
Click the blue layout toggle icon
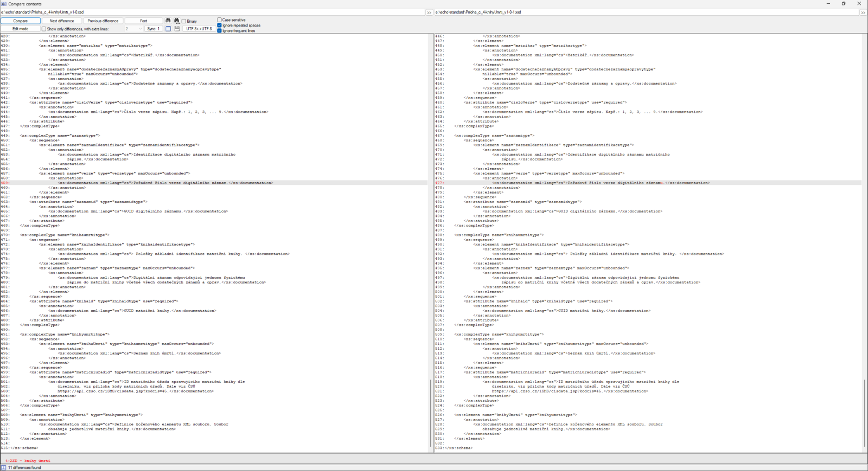tap(168, 29)
